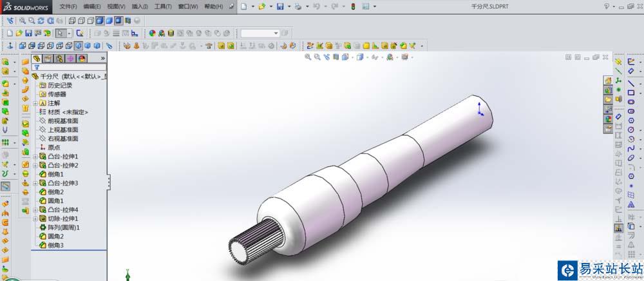
Task: Open the 视图(V) menu
Action: (x=116, y=6)
